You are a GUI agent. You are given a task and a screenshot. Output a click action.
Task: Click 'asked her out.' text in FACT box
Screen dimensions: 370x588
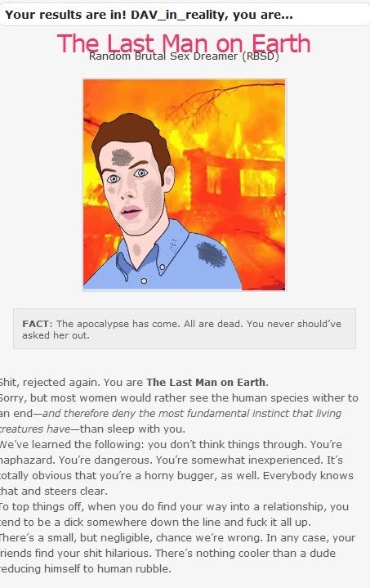click(x=56, y=335)
